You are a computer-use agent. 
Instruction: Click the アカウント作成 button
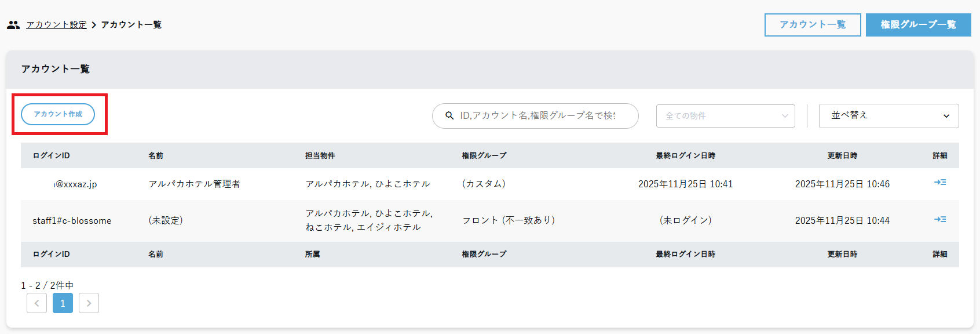(x=58, y=114)
